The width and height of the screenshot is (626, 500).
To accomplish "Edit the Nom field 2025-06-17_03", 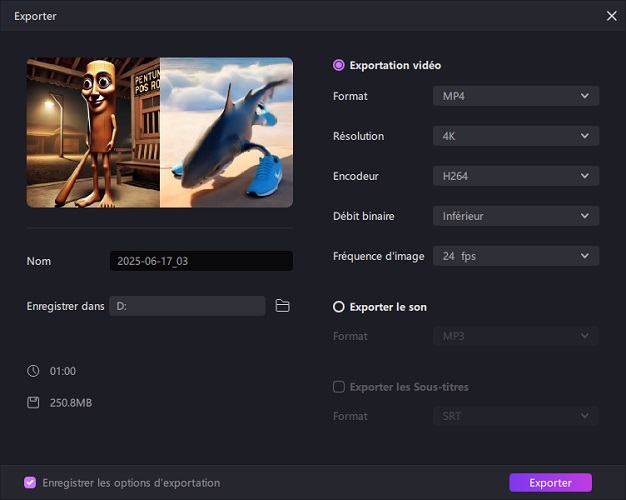I will click(x=201, y=261).
